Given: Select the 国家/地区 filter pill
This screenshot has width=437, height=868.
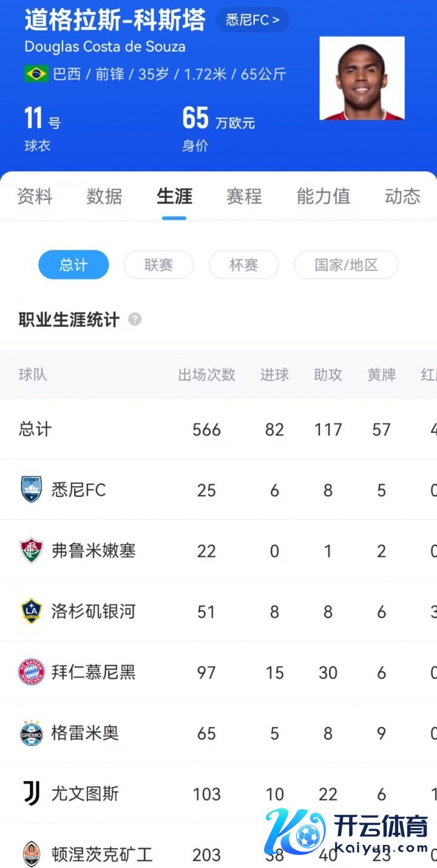Looking at the screenshot, I should click(x=346, y=265).
